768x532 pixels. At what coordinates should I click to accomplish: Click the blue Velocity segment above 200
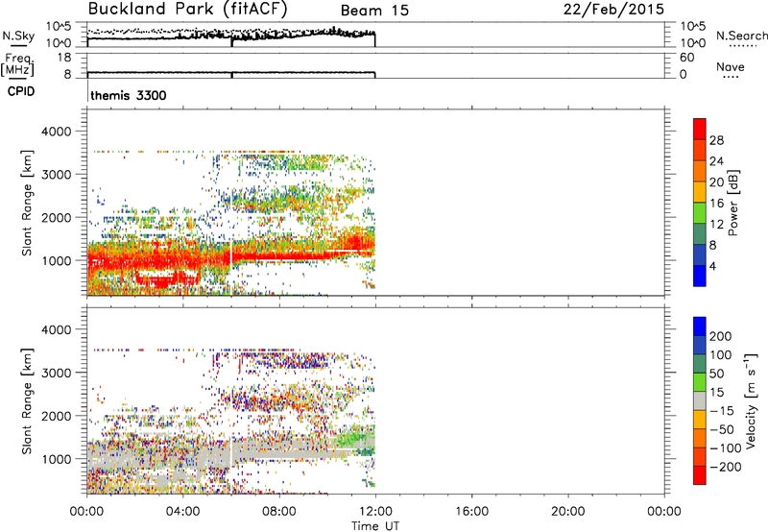point(700,326)
